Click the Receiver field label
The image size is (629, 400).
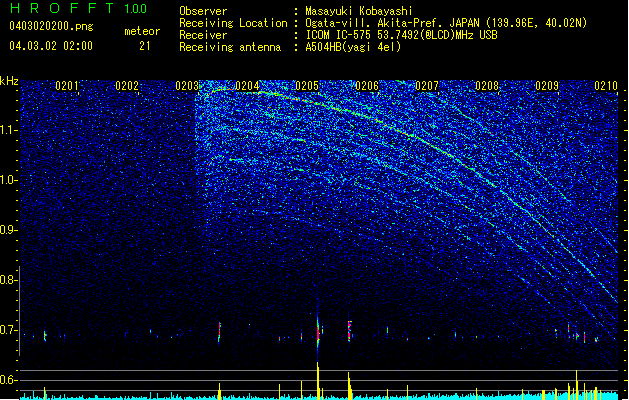(203, 35)
